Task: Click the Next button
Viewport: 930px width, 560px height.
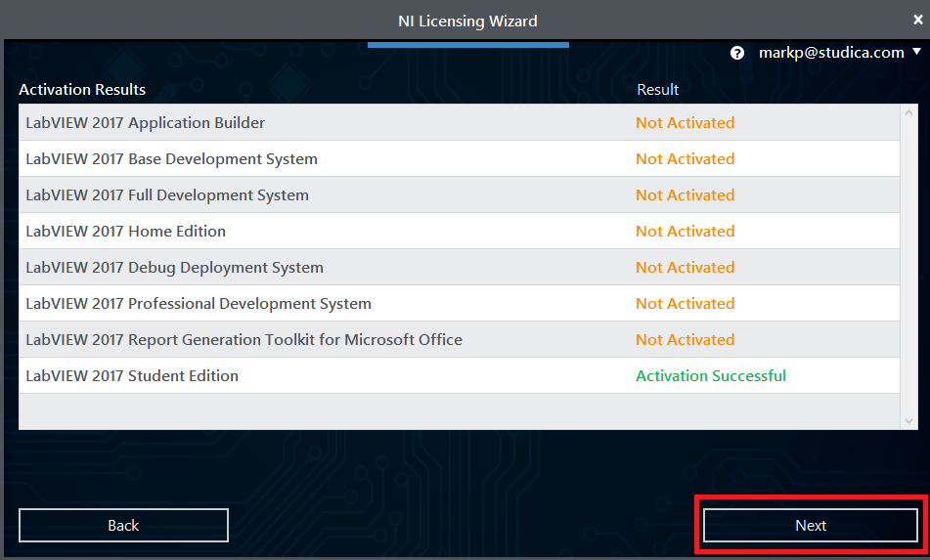Action: pyautogui.click(x=810, y=525)
